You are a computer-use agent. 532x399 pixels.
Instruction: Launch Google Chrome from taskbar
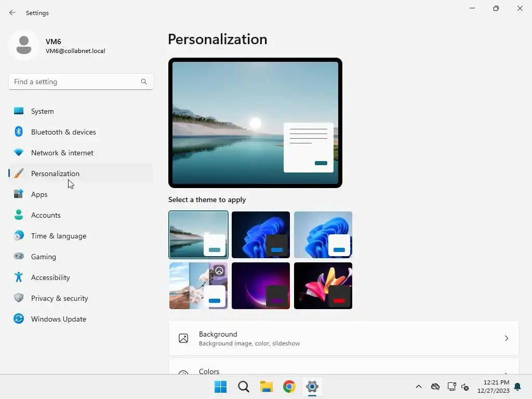click(289, 387)
